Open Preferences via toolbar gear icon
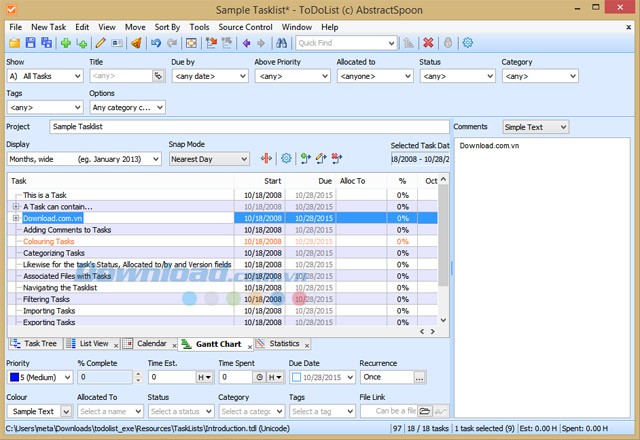Viewport: 640px width, 440px height. pyautogui.click(x=467, y=43)
